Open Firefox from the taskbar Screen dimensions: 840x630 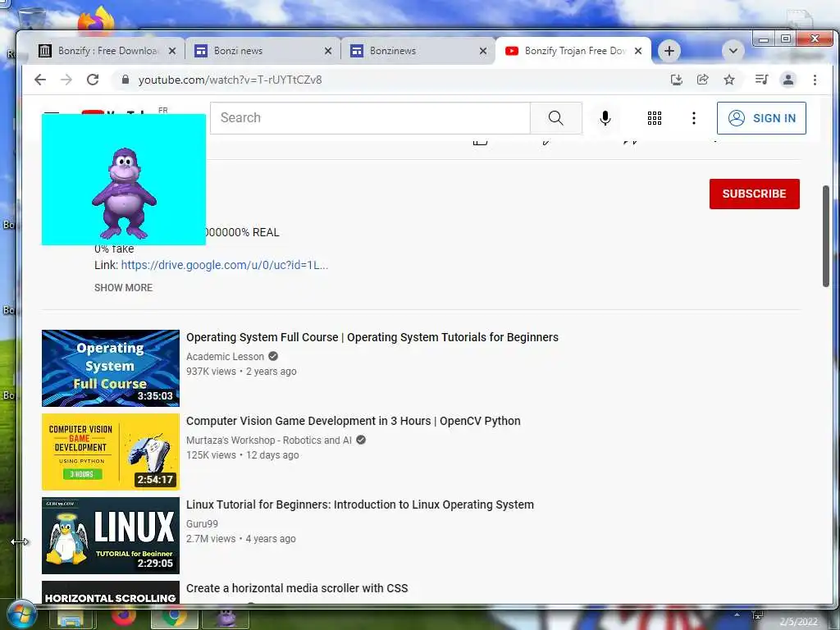(x=124, y=616)
